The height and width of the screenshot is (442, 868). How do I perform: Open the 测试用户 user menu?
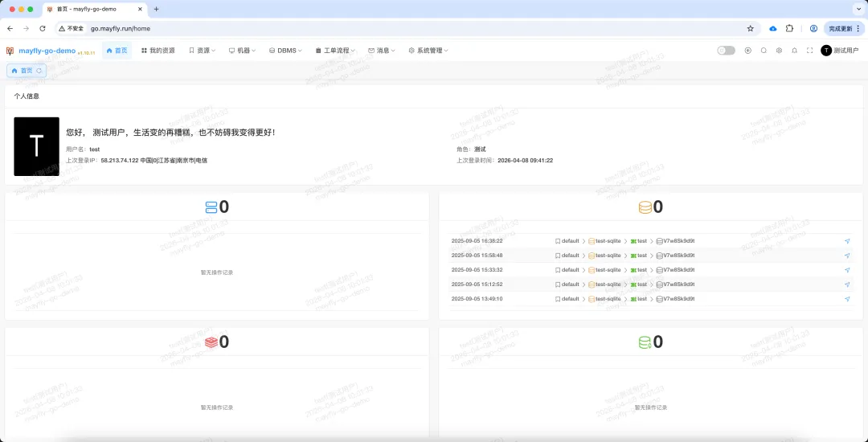840,51
